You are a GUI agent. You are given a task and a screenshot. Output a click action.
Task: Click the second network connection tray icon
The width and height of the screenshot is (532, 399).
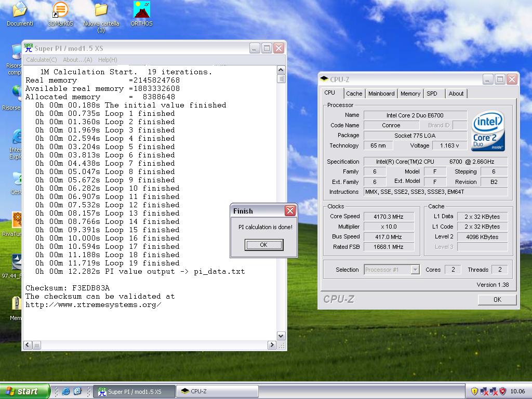tap(494, 392)
